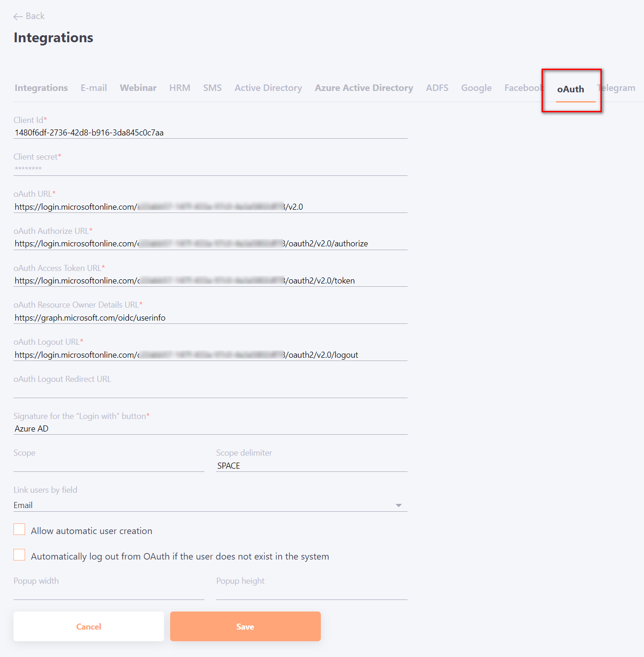The image size is (644, 657).
Task: Click the Popup height field
Action: (x=312, y=593)
